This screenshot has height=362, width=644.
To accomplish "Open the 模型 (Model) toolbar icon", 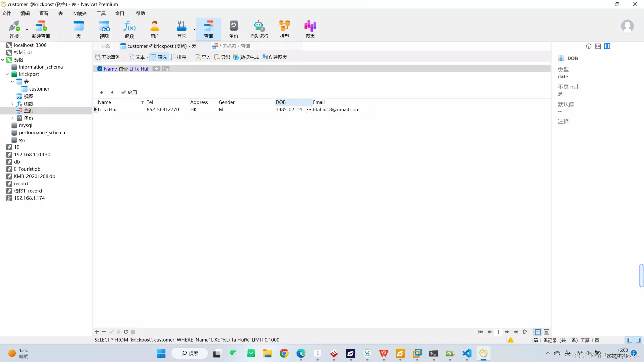I will tap(284, 29).
